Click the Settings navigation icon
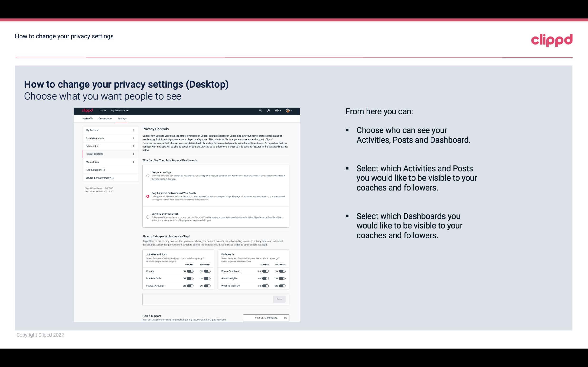Screen dimensions: 588x367 [x=122, y=118]
